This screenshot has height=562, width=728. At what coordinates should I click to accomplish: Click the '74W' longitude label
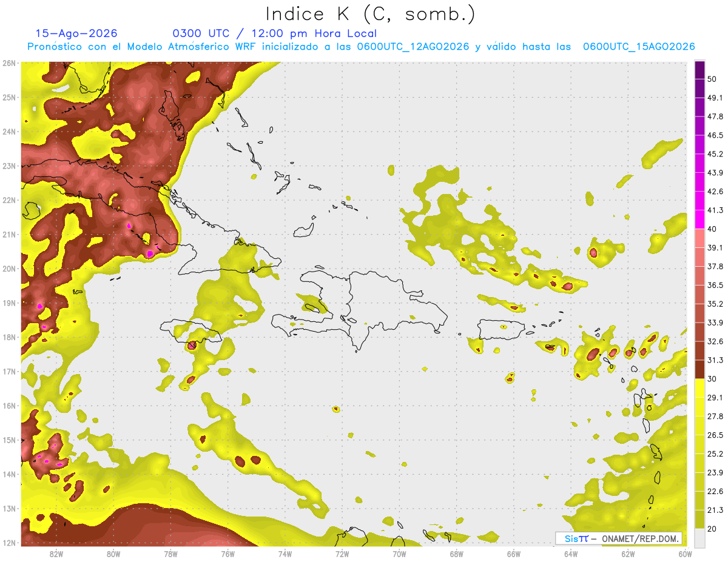(x=285, y=554)
